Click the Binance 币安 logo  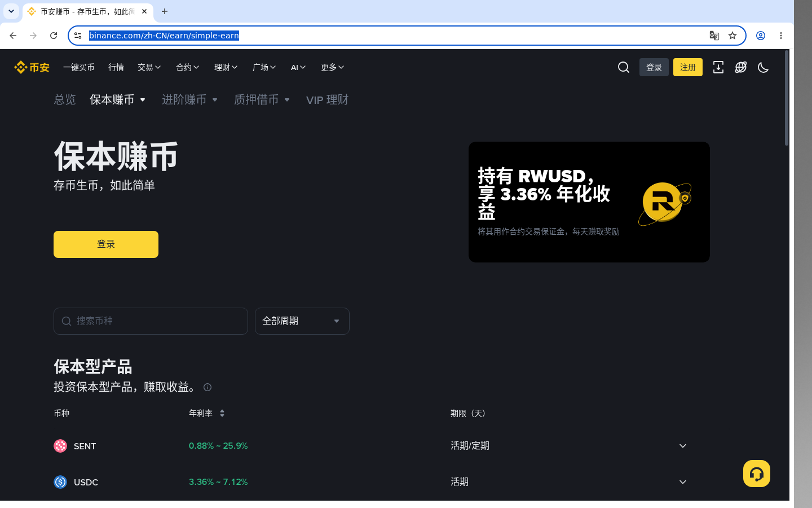tap(32, 67)
